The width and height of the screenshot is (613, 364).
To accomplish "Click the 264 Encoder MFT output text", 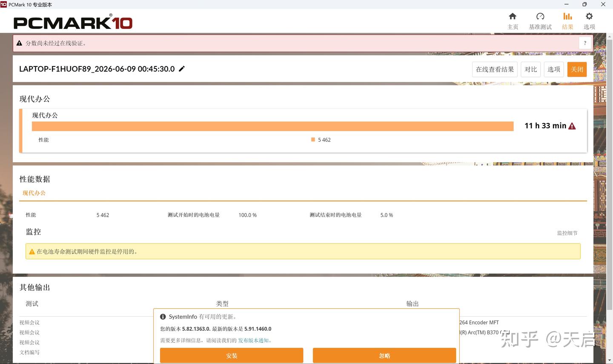I will pos(479,322).
